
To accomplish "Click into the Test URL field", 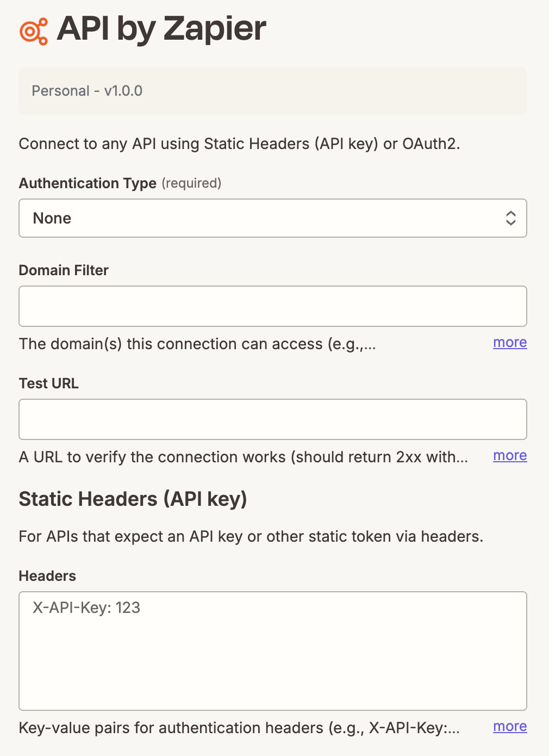I will click(x=273, y=419).
